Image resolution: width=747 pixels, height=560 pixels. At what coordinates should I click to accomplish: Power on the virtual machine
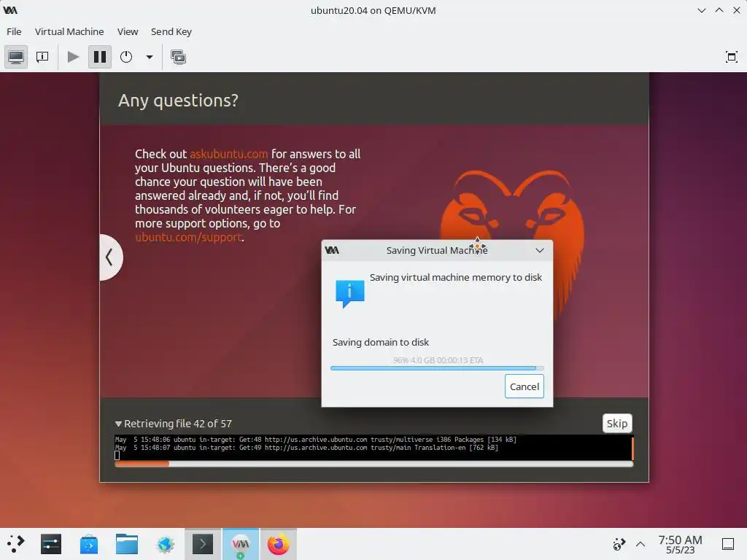73,57
